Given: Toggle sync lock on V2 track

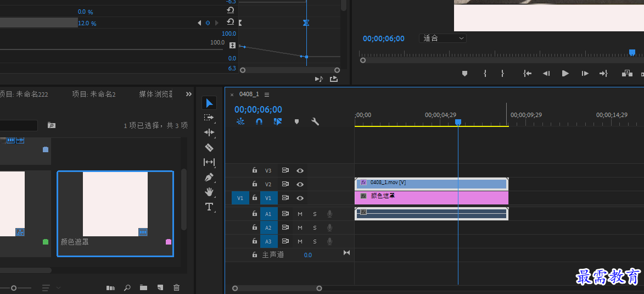Looking at the screenshot, I should click(x=285, y=184).
